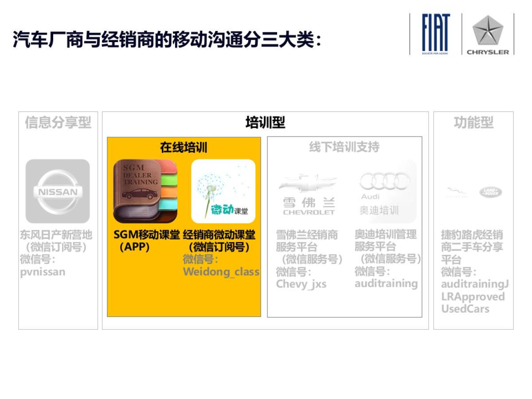This screenshot has width=532, height=399.
Task: Select the 培训型 category heading
Action: point(265,123)
